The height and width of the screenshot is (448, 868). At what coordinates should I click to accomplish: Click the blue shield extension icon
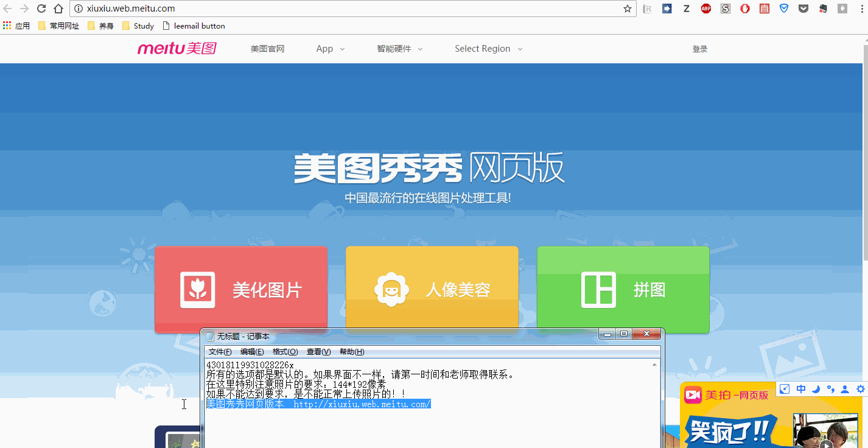(784, 9)
